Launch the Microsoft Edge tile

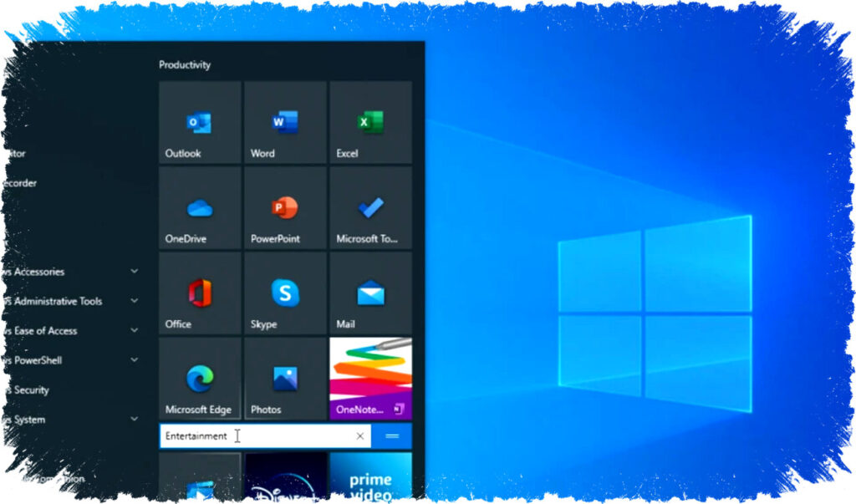tap(200, 378)
